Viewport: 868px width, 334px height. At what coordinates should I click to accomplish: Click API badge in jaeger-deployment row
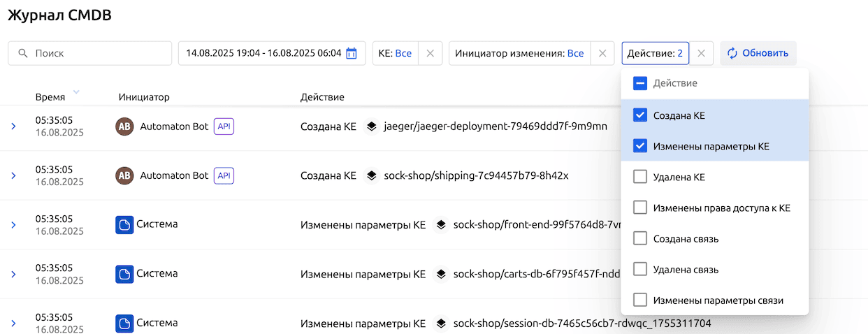click(224, 126)
